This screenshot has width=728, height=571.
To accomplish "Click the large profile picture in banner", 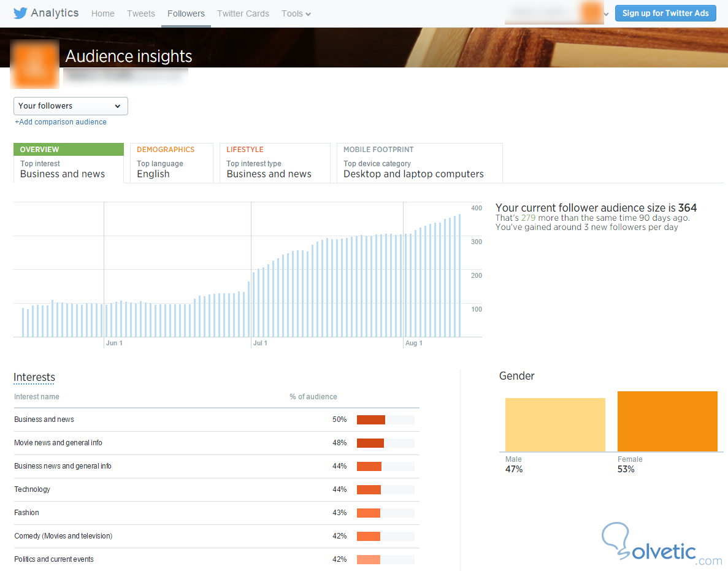I will pyautogui.click(x=34, y=64).
